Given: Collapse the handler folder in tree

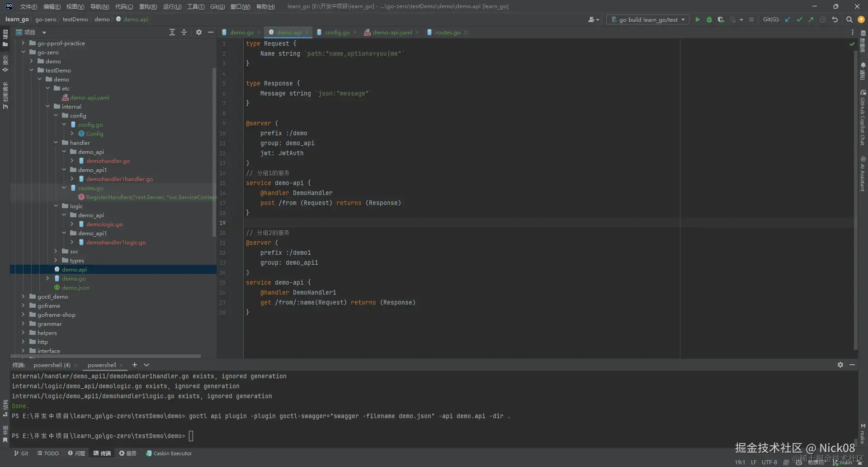Looking at the screenshot, I should (x=56, y=143).
